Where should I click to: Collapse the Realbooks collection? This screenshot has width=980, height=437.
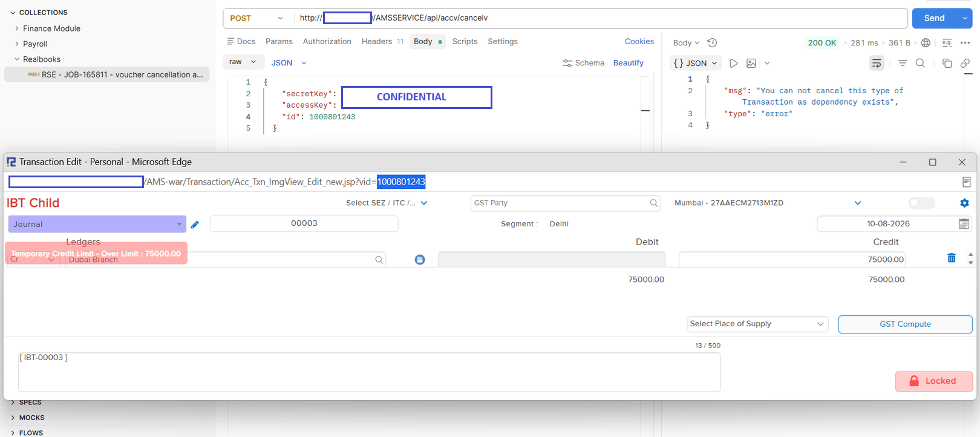point(16,59)
